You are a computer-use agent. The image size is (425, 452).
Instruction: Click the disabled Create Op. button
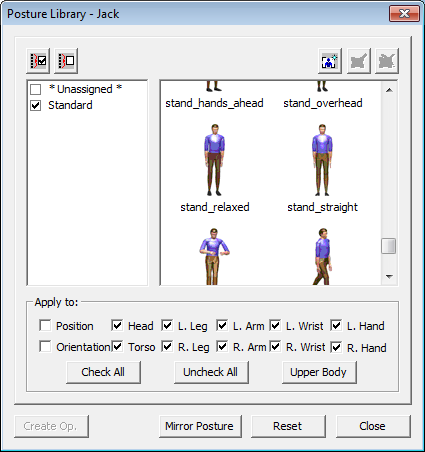(51, 426)
